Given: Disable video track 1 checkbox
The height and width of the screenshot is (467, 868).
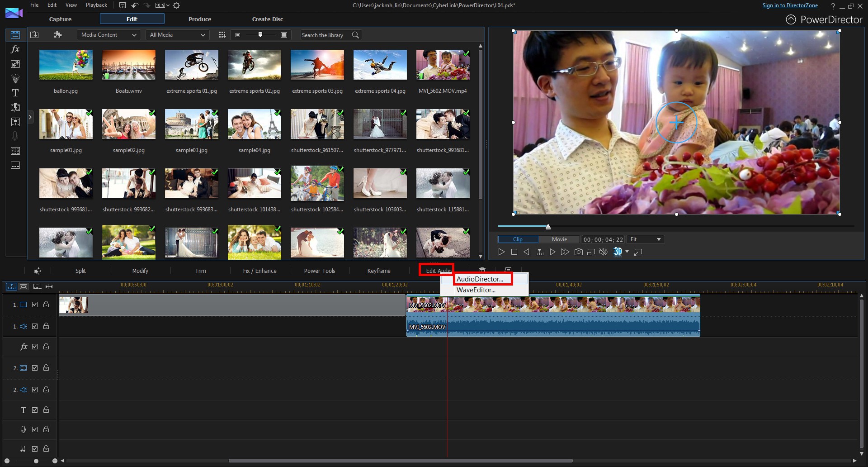Looking at the screenshot, I should tap(35, 305).
